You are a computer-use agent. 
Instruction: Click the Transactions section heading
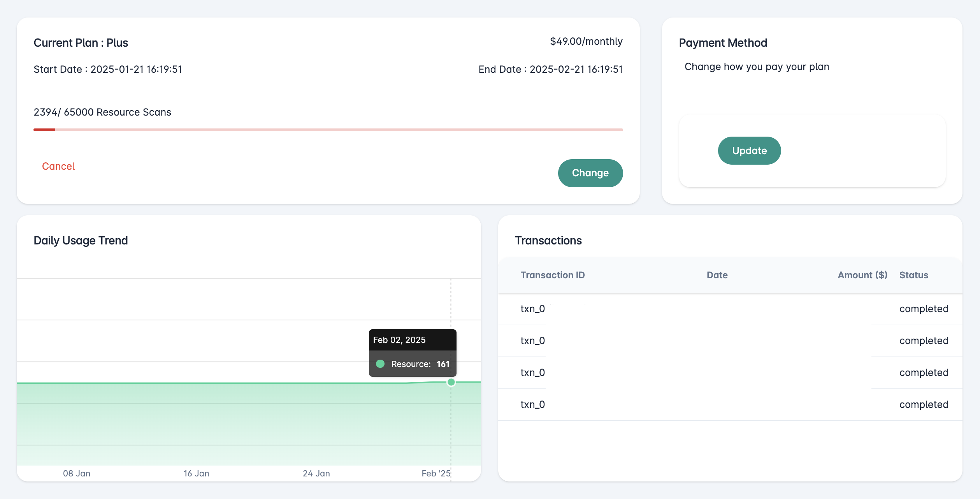(548, 240)
